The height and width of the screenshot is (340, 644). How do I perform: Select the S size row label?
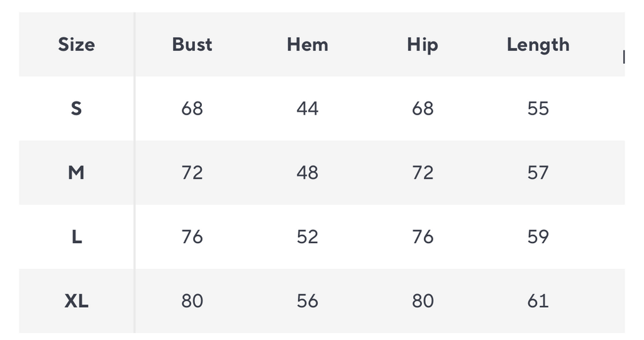coord(76,109)
